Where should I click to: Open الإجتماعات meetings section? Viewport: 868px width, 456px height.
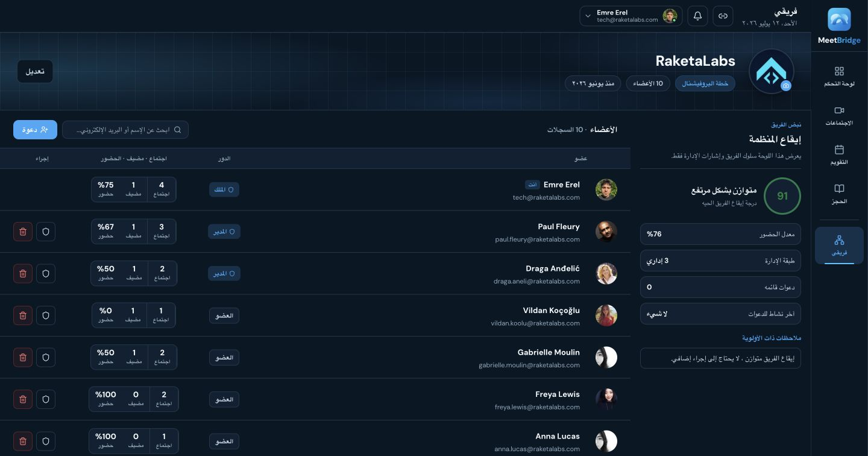click(x=839, y=116)
